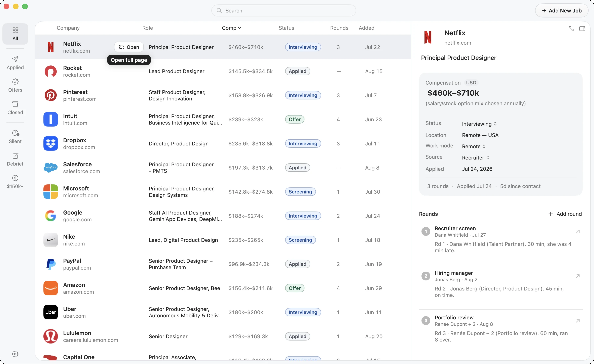
Task: Click the round 2 number badge
Action: point(426,276)
